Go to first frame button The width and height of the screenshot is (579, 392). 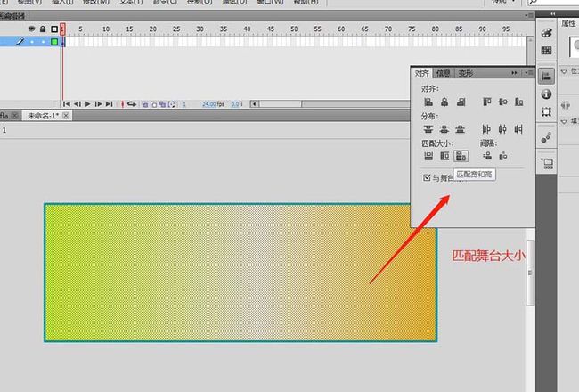67,104
